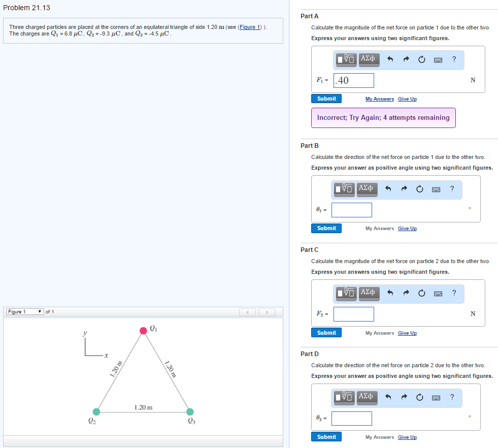The height and width of the screenshot is (448, 498).
Task: Submit the Part D direction answer
Action: [326, 436]
